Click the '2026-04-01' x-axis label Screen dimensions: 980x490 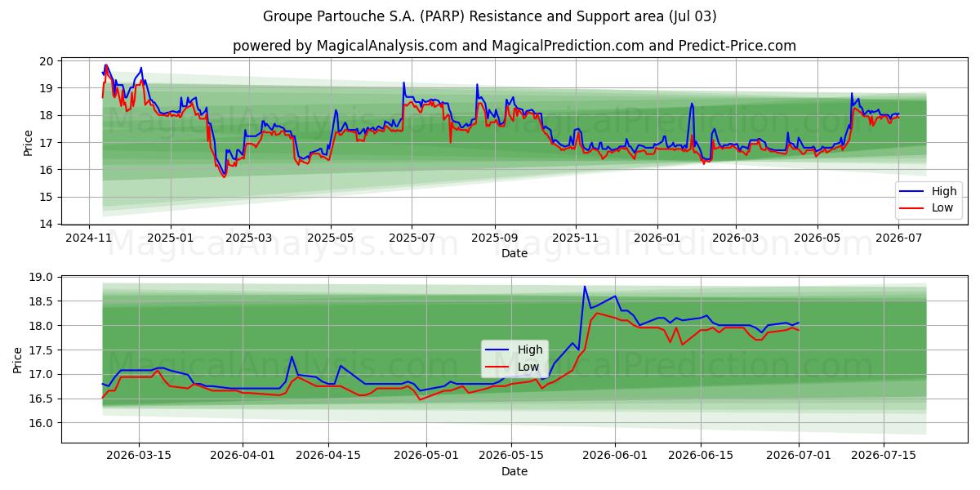click(243, 456)
